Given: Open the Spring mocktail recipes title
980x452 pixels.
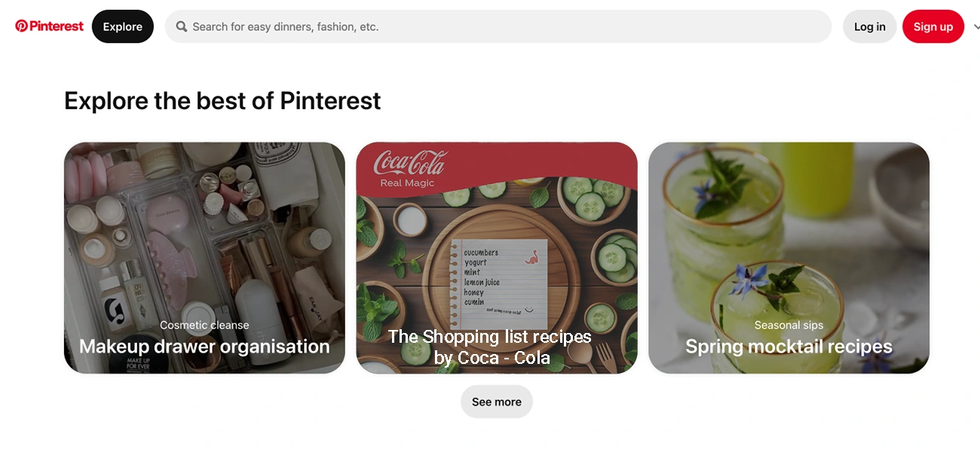Looking at the screenshot, I should tap(789, 347).
